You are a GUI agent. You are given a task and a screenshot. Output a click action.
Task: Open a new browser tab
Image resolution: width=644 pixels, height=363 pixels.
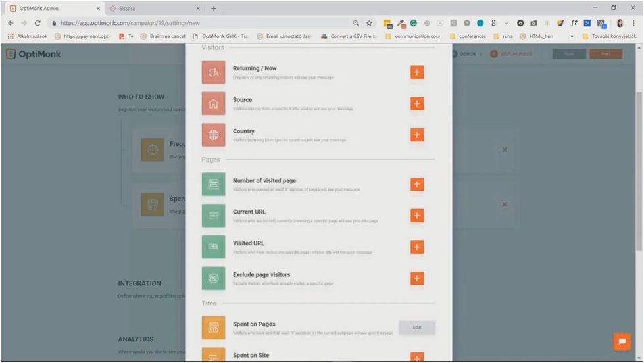pyautogui.click(x=214, y=8)
